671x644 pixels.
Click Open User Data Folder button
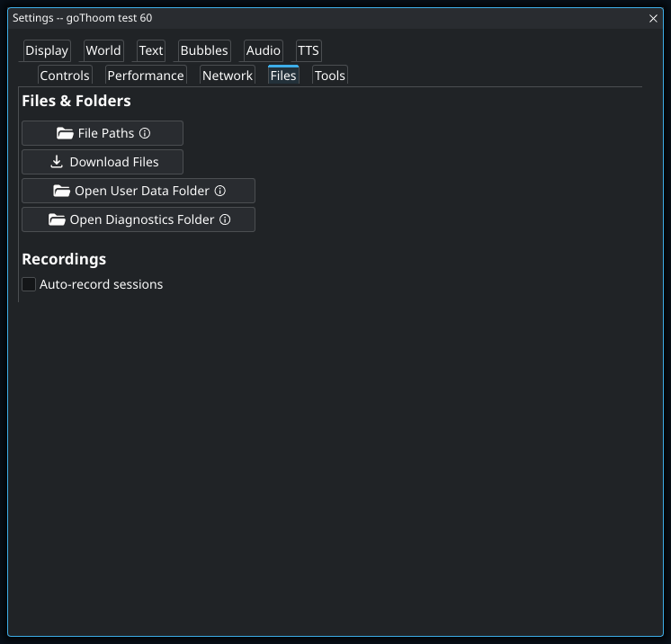tap(139, 191)
